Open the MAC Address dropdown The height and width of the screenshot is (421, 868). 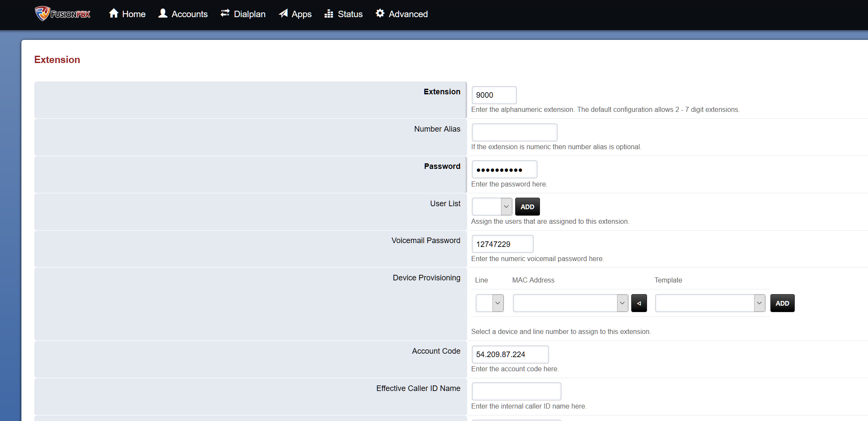[x=570, y=303]
